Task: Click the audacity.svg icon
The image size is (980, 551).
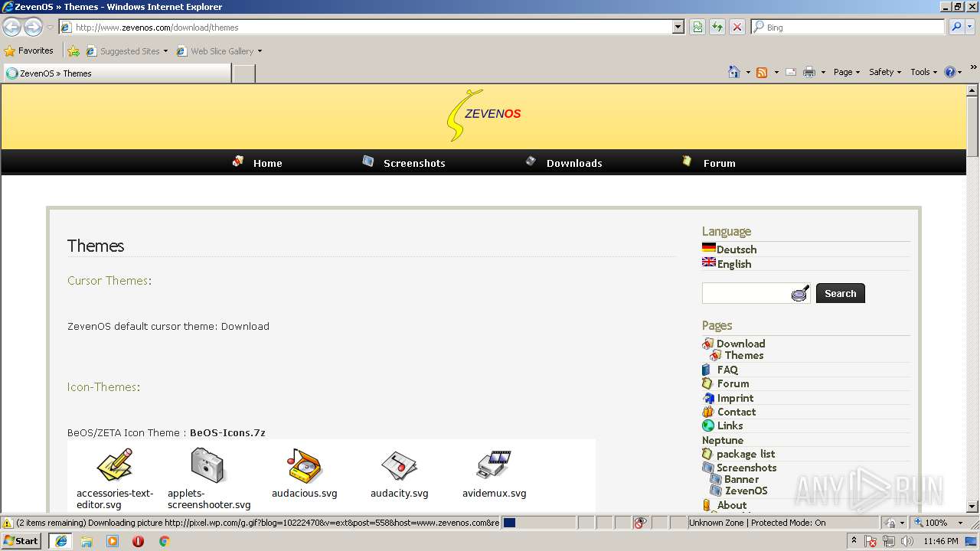Action: click(399, 465)
